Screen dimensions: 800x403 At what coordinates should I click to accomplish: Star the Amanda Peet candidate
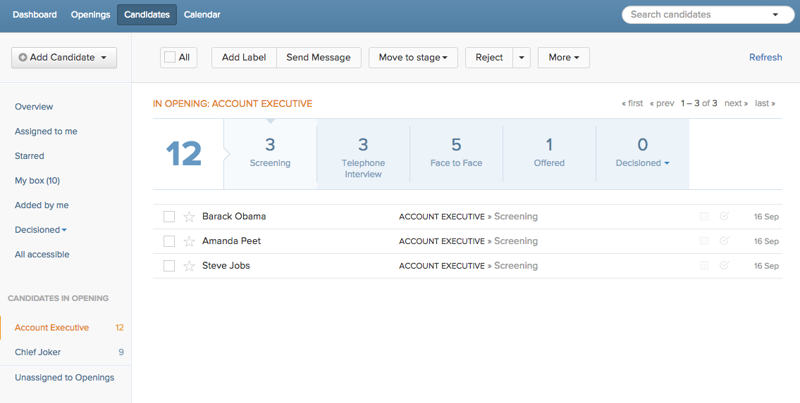click(x=189, y=241)
